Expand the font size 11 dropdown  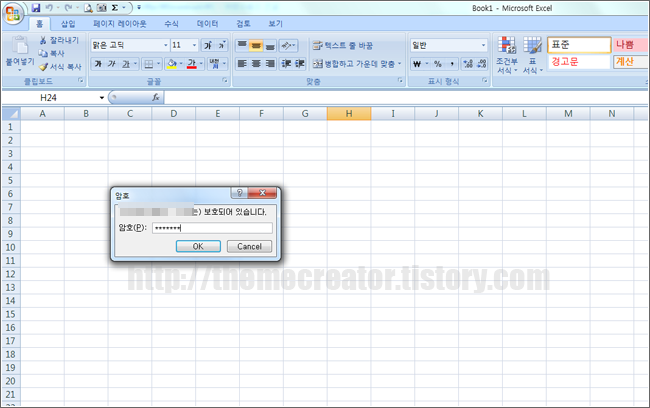tap(194, 45)
